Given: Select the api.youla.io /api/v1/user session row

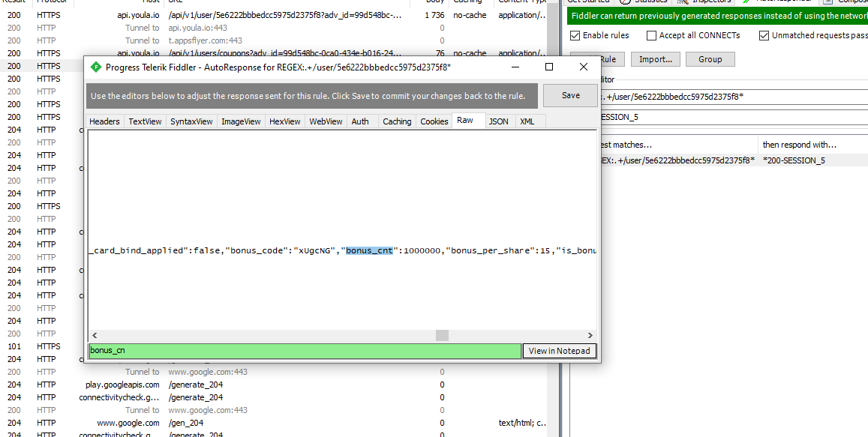Looking at the screenshot, I should (274, 16).
